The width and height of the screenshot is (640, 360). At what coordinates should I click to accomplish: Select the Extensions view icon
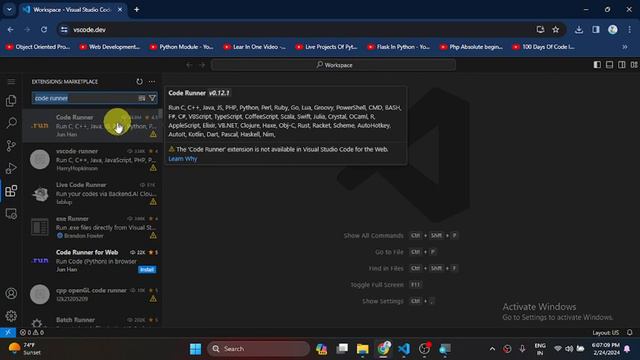tap(11, 191)
